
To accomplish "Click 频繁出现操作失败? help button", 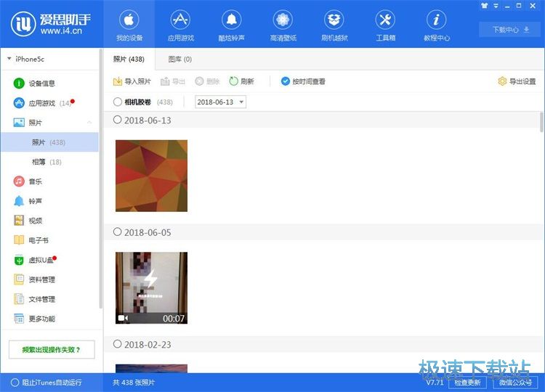I will tap(52, 350).
